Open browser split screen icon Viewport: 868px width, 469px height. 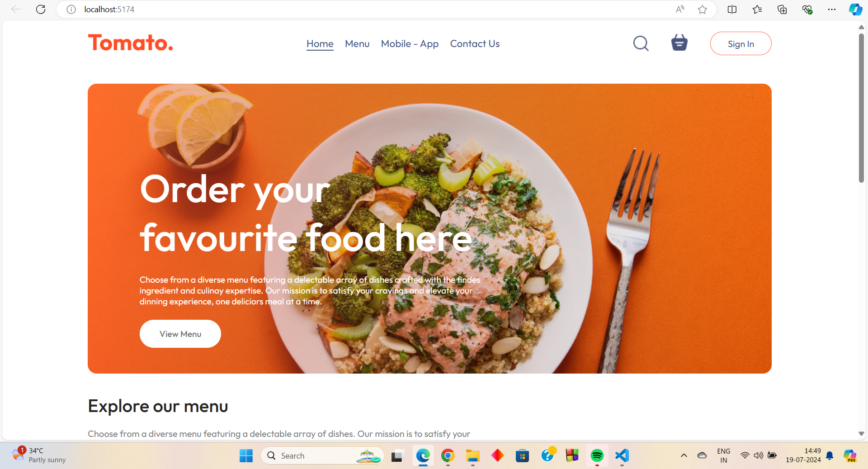[732, 9]
